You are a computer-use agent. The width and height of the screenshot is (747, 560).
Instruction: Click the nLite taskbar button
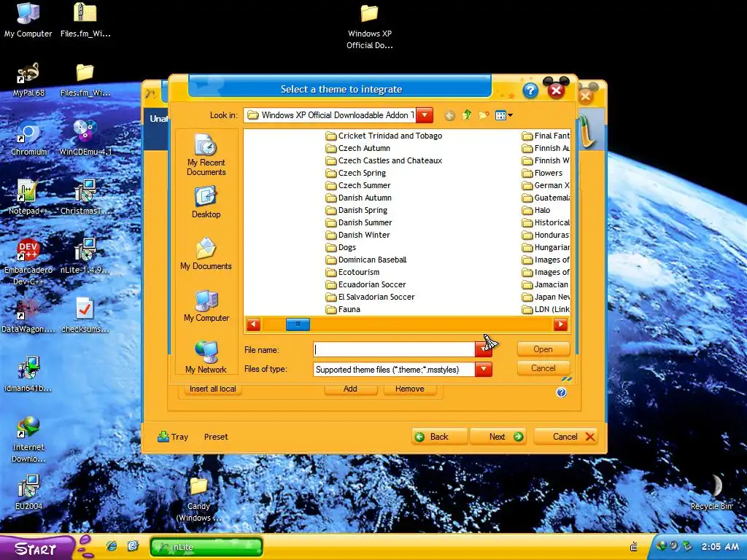click(x=206, y=547)
